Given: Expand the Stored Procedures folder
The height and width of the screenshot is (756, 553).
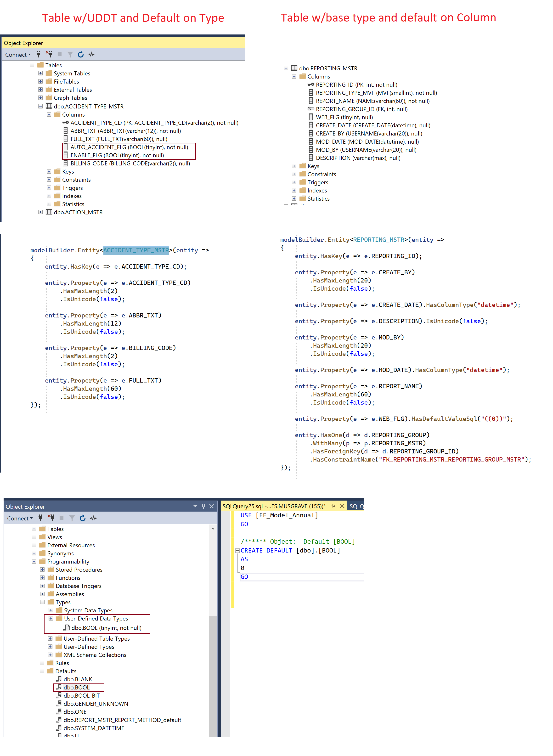Looking at the screenshot, I should 42,570.
